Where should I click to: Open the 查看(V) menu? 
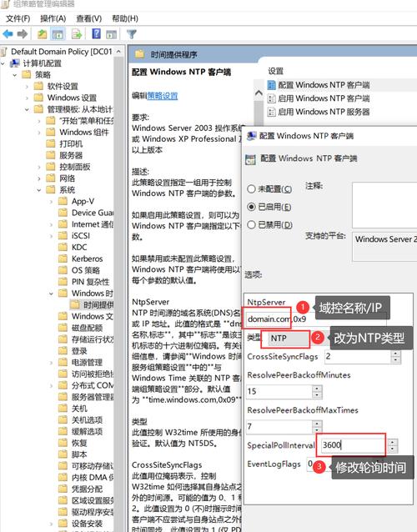[89, 18]
